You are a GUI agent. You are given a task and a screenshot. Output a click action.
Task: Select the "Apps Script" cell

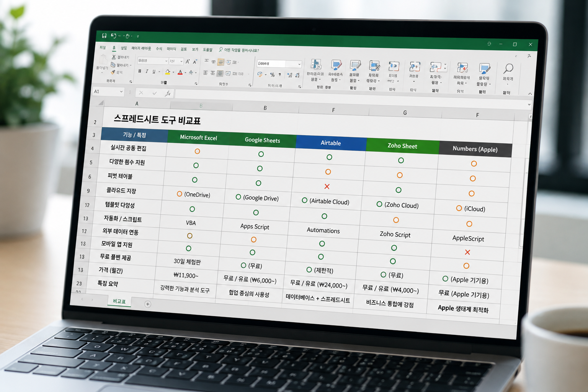255,226
